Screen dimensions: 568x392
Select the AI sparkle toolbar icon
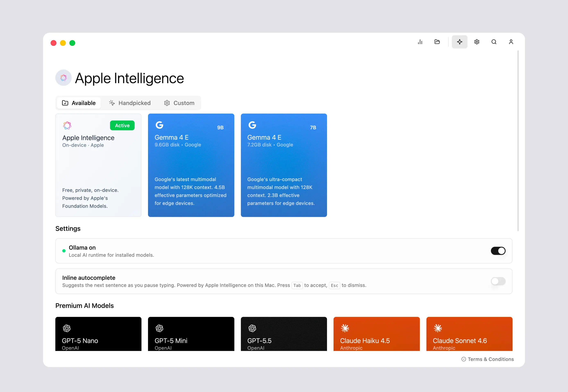pos(459,42)
